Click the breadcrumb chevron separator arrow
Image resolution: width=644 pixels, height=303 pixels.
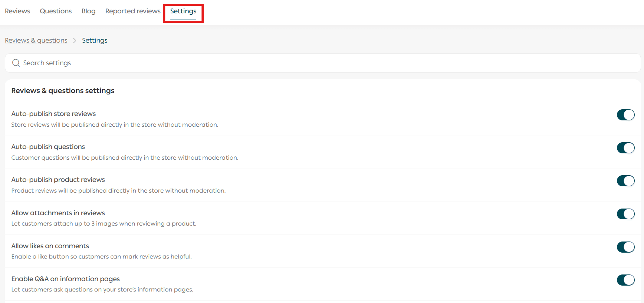(75, 40)
